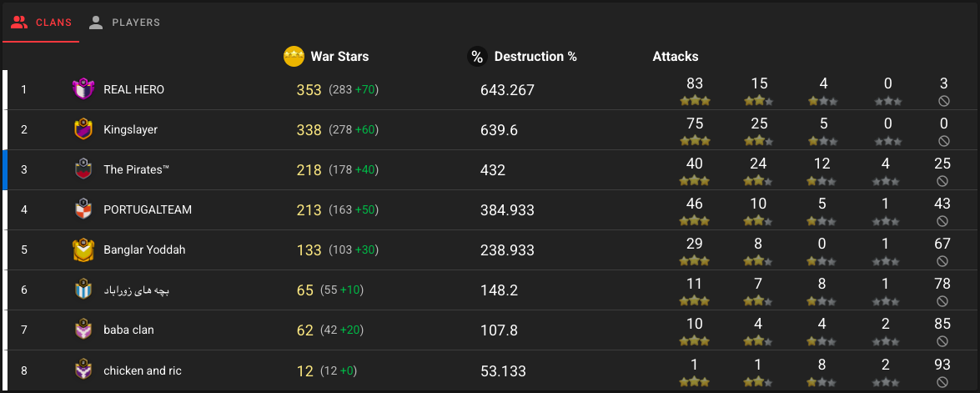Click the chicken and ric clan badge

83,370
